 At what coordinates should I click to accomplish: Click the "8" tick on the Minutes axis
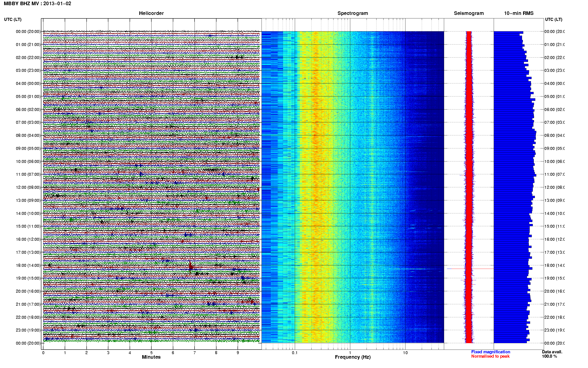pyautogui.click(x=216, y=353)
